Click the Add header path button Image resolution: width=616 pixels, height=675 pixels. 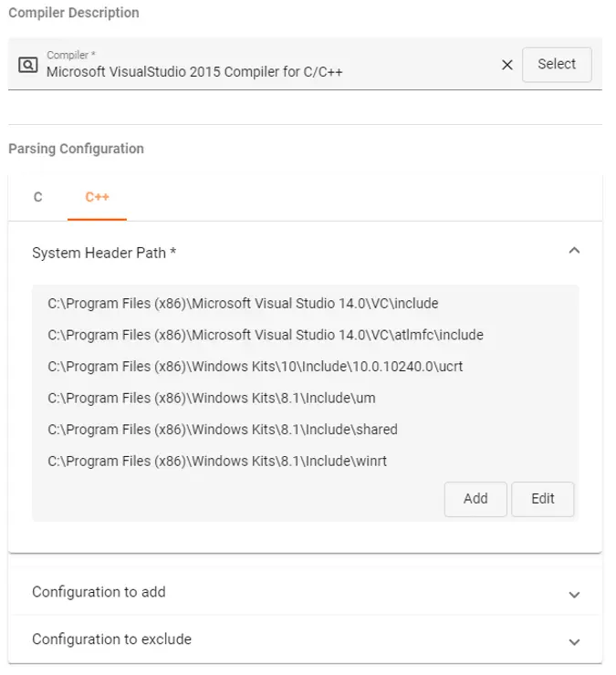tap(475, 499)
